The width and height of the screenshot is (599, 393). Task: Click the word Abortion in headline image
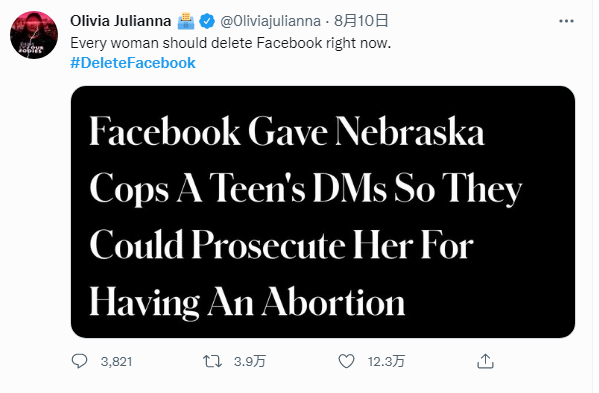[x=333, y=302]
